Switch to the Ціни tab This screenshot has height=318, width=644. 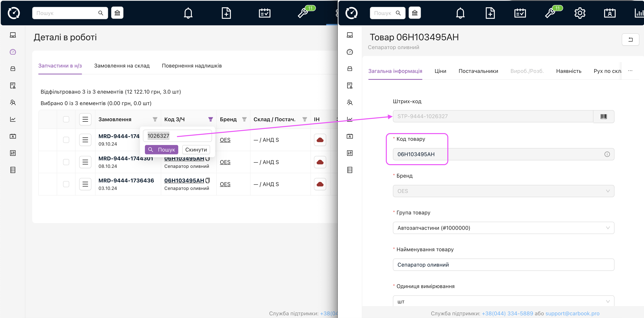pyautogui.click(x=440, y=71)
